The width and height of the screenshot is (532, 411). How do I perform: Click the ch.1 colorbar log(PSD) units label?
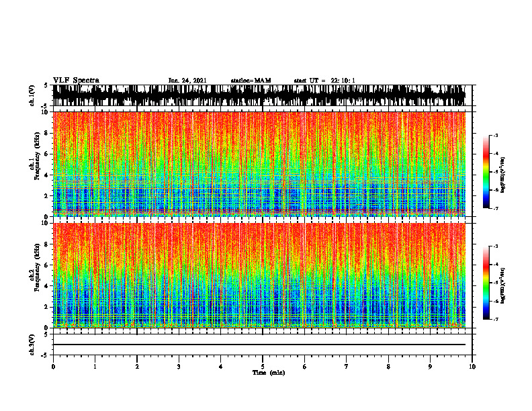[x=502, y=175]
